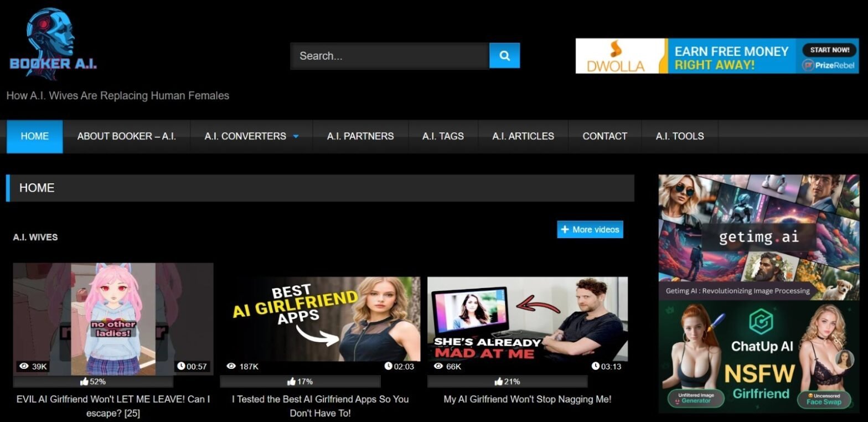The height and width of the screenshot is (422, 868).
Task: Click the eye views icon showing 187K
Action: pos(231,367)
